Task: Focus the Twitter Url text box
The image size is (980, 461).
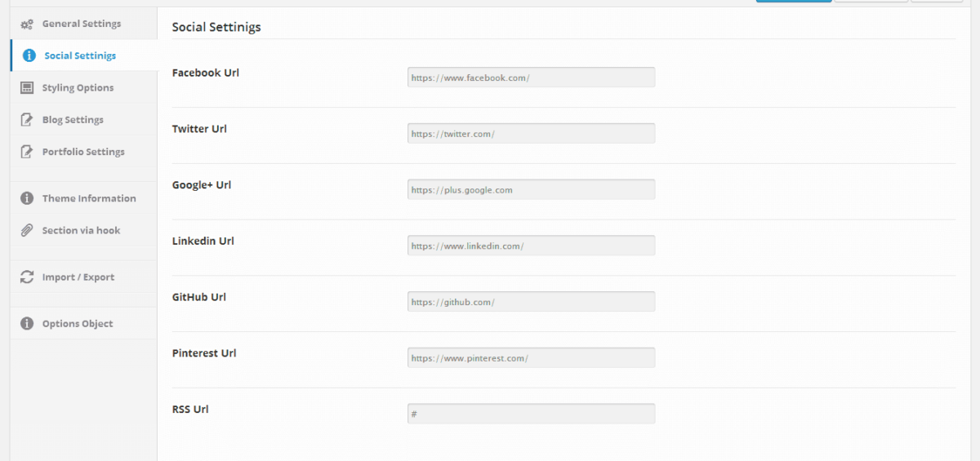Action: click(531, 133)
